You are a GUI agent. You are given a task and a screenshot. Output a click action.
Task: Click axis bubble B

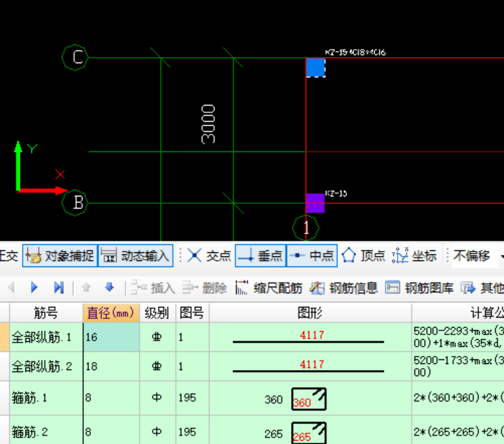pyautogui.click(x=75, y=202)
